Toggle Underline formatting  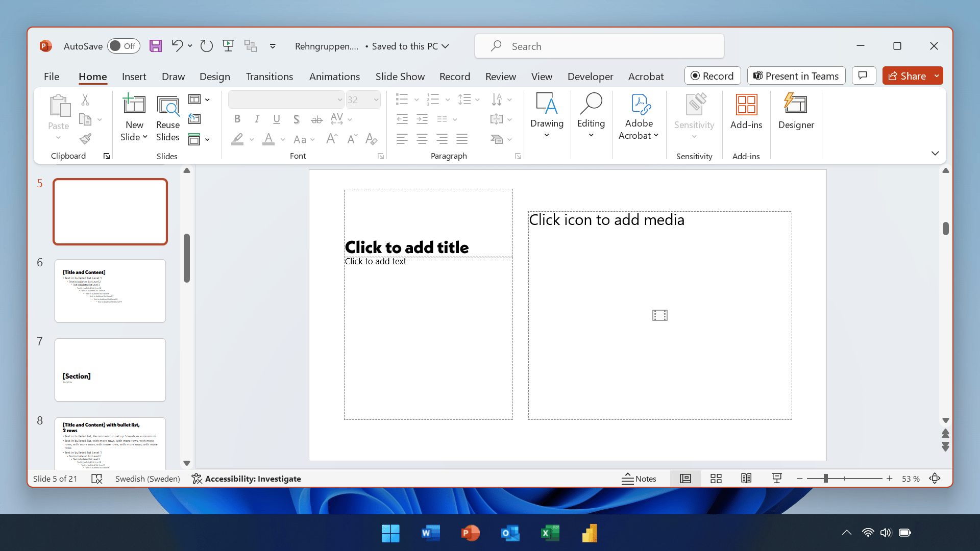click(277, 119)
